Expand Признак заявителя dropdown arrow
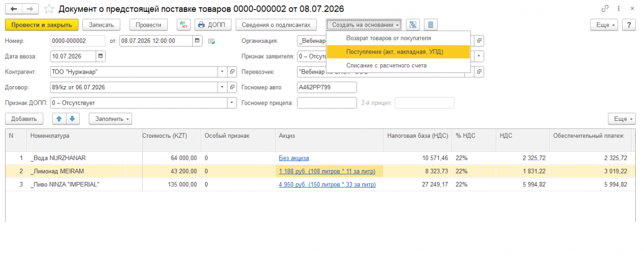644x265 pixels. point(479,56)
